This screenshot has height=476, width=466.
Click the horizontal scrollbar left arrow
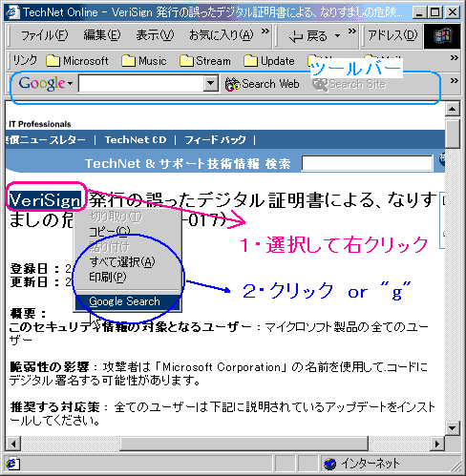(x=13, y=444)
